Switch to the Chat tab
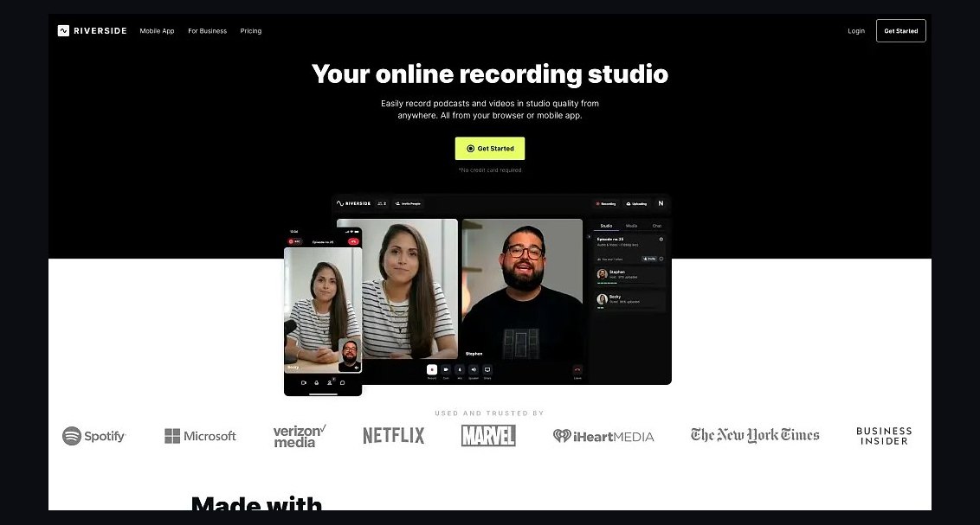 coord(657,226)
